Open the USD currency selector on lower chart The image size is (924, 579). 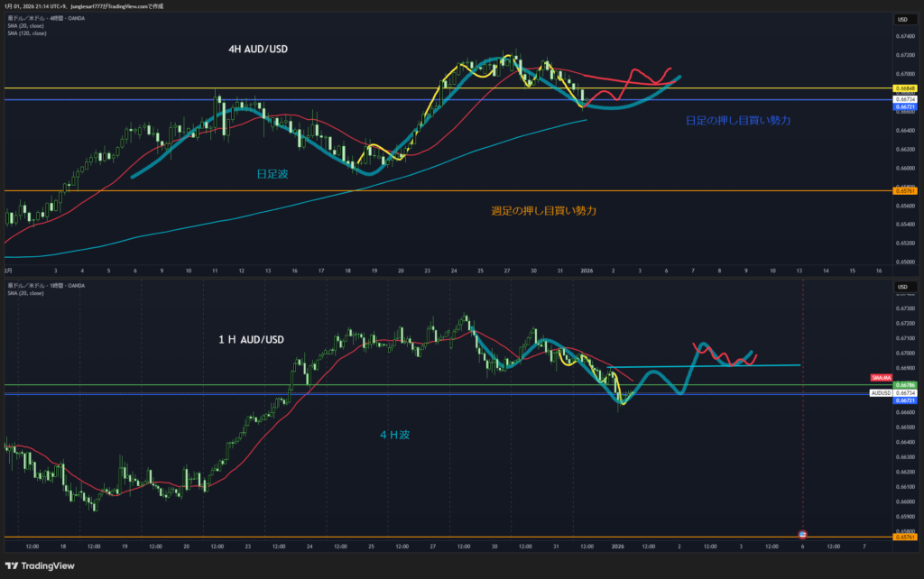[902, 288]
